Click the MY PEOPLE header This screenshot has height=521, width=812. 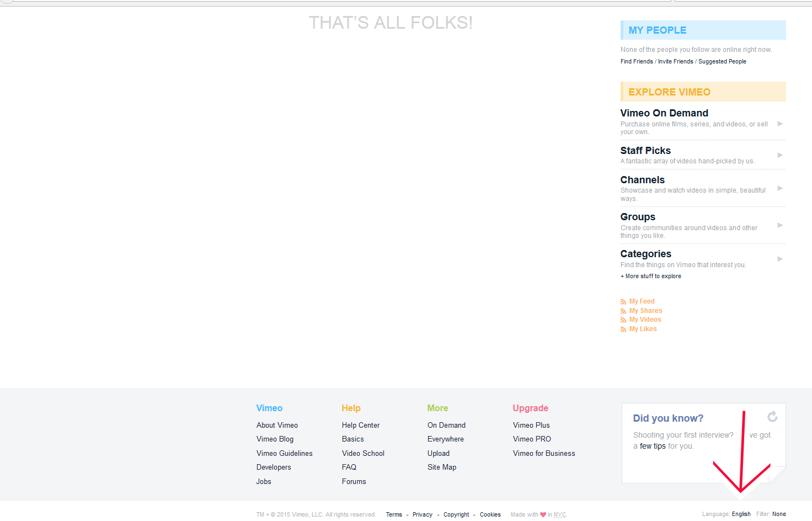[703, 30]
